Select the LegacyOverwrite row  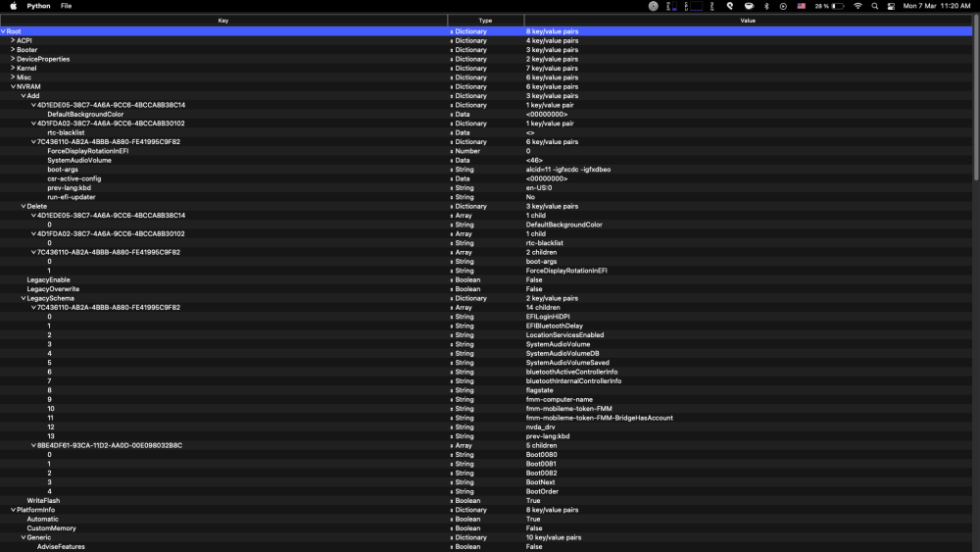[x=486, y=289]
